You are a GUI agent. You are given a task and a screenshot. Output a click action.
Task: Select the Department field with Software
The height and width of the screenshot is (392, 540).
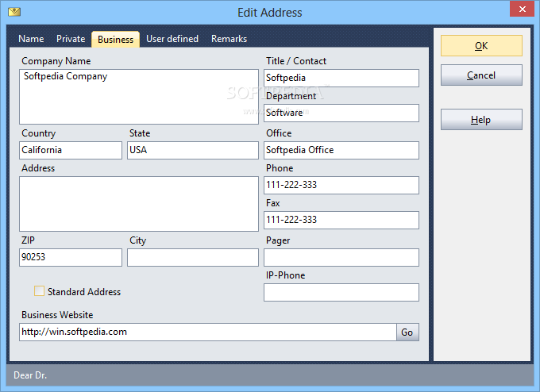[x=341, y=113]
